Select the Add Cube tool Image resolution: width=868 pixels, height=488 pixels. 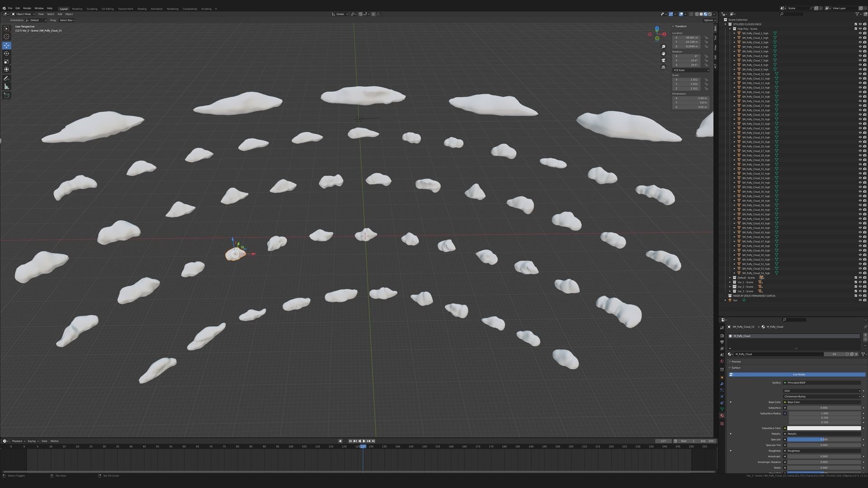(x=6, y=95)
